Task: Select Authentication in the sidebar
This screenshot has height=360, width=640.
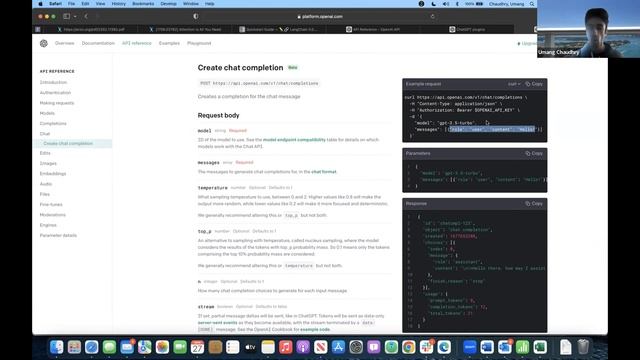Action: point(55,93)
